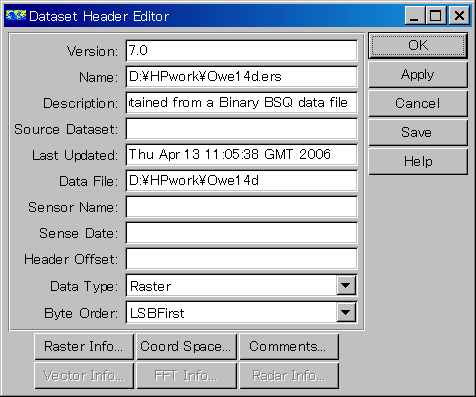This screenshot has width=476, height=397.
Task: Save the dataset header
Action: 418,132
